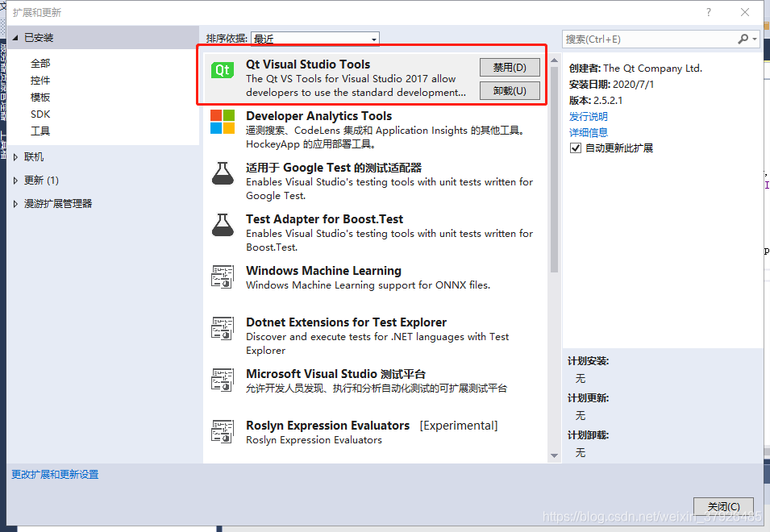Expand the 漫游扩展管理器 category
Image resolution: width=770 pixels, height=532 pixels.
(x=15, y=204)
